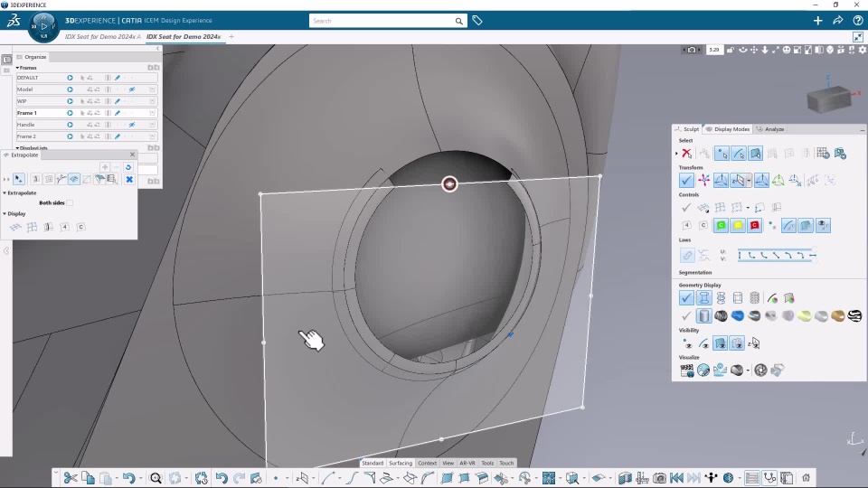Toggle point visibility eye icon
Viewport: 868px width, 488px height.
coord(687,343)
